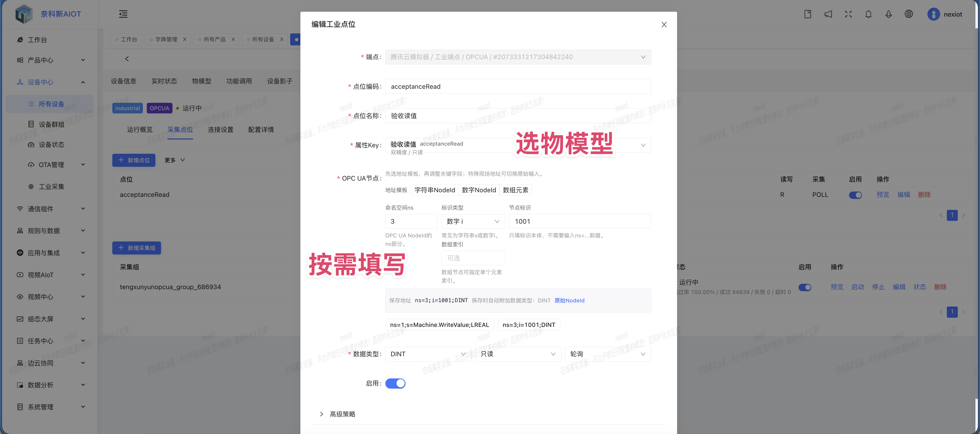This screenshot has width=980, height=434.
Task: Click the 数组索引 optional input
Action: pos(473,258)
